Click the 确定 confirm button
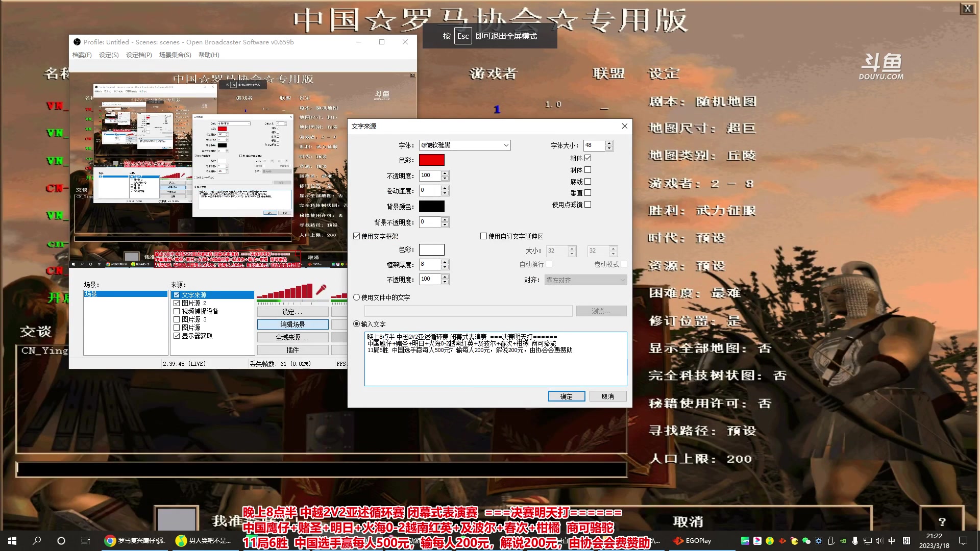This screenshot has height=551, width=980. 566,396
